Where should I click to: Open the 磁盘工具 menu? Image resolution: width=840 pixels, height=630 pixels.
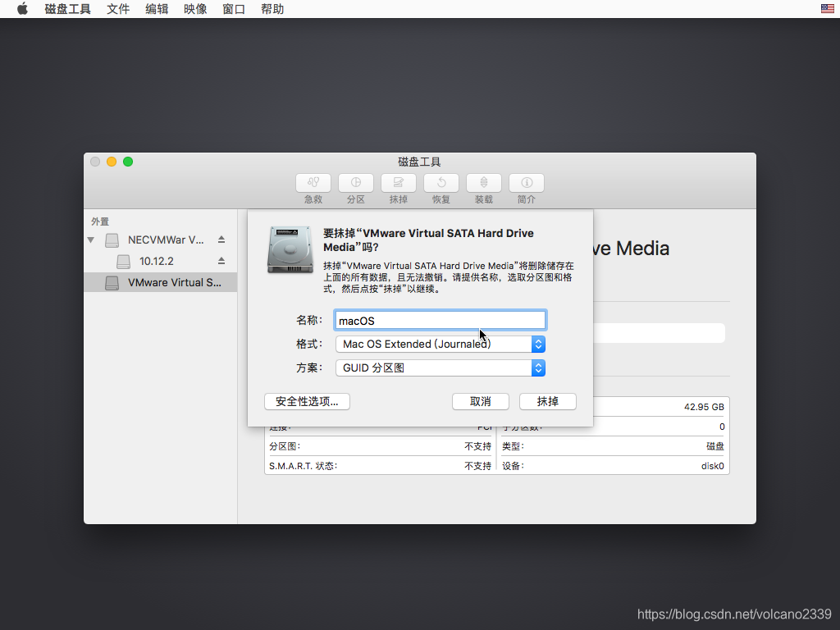pyautogui.click(x=67, y=9)
